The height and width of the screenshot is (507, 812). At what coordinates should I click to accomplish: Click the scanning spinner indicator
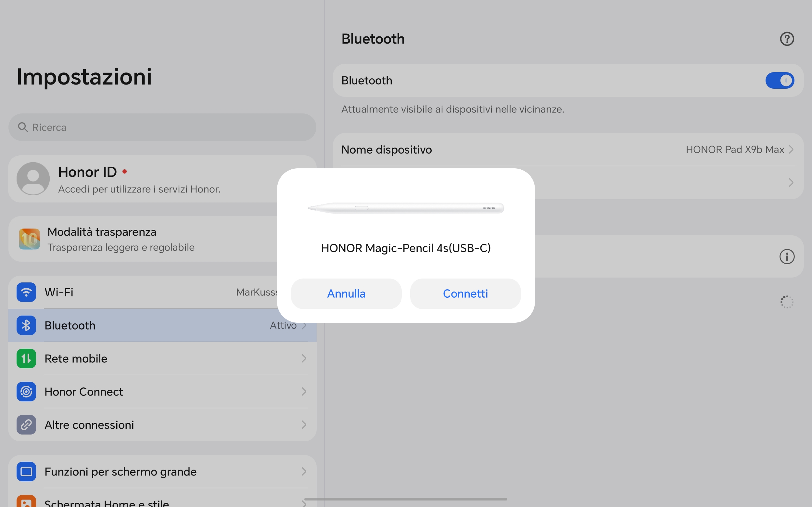click(787, 302)
